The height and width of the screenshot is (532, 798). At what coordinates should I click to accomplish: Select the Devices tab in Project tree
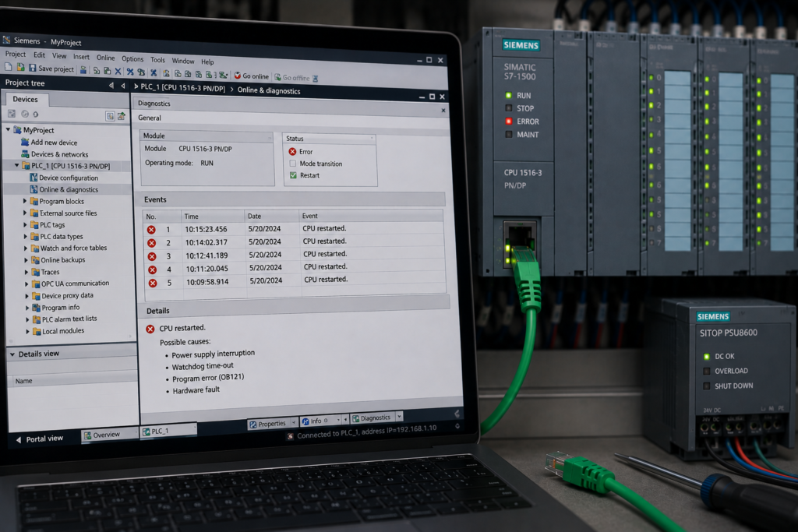coord(26,99)
